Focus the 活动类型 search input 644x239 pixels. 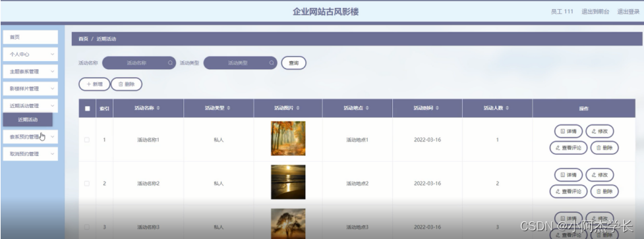[x=241, y=63]
